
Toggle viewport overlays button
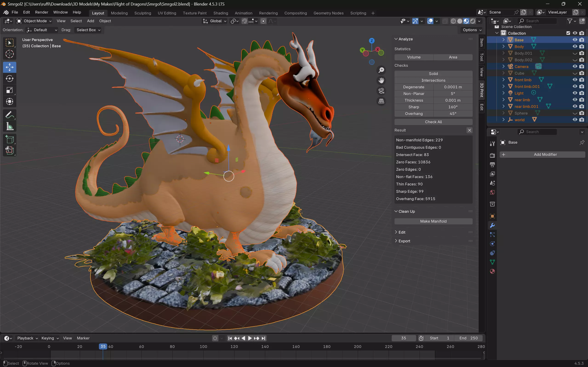click(x=430, y=21)
